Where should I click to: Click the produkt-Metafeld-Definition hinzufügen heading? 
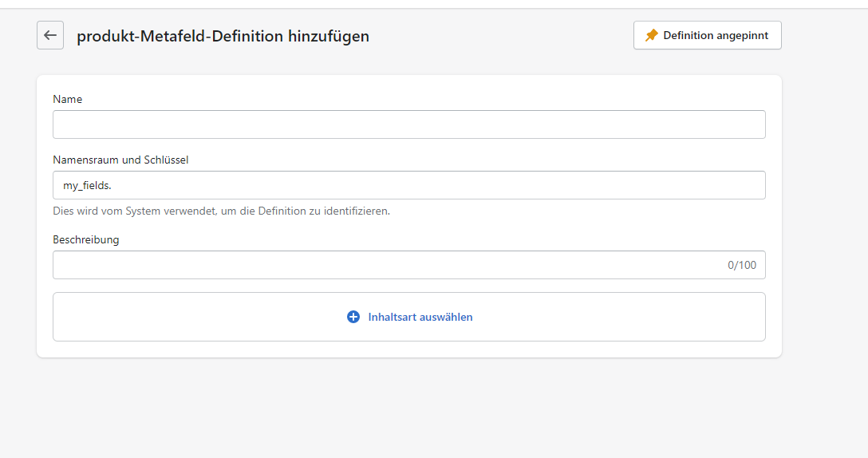[223, 36]
